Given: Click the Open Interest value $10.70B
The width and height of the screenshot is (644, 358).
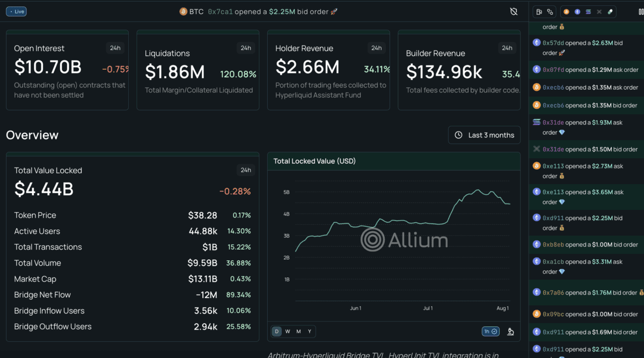Looking at the screenshot, I should tap(48, 68).
